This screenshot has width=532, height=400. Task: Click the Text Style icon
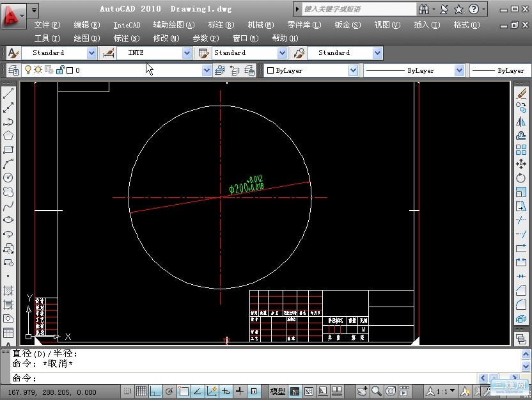point(13,53)
